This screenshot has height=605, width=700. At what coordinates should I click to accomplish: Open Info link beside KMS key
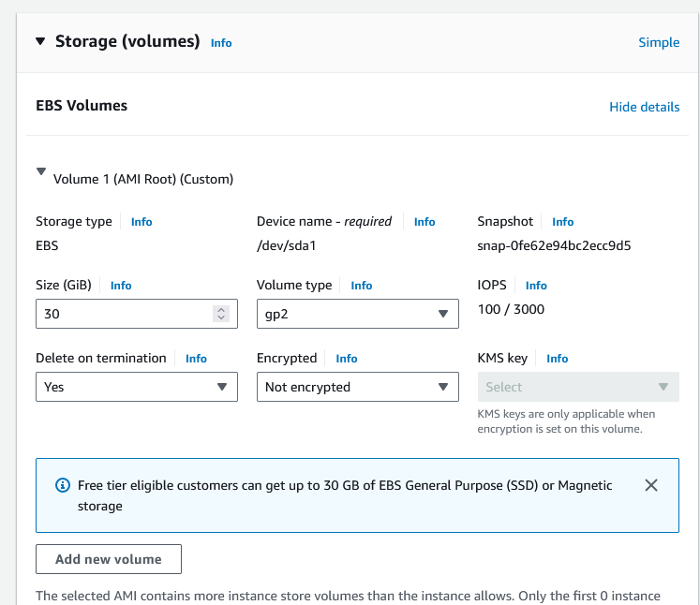tap(558, 359)
